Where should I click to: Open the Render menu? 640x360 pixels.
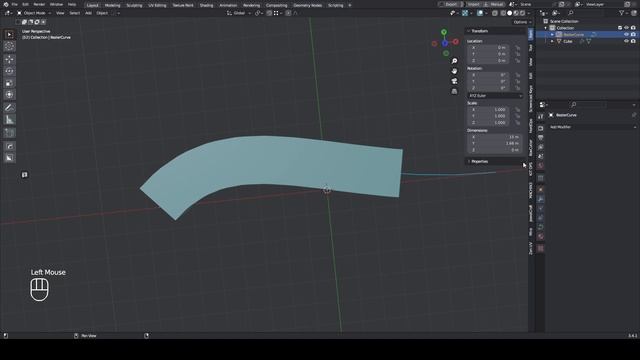pyautogui.click(x=39, y=4)
